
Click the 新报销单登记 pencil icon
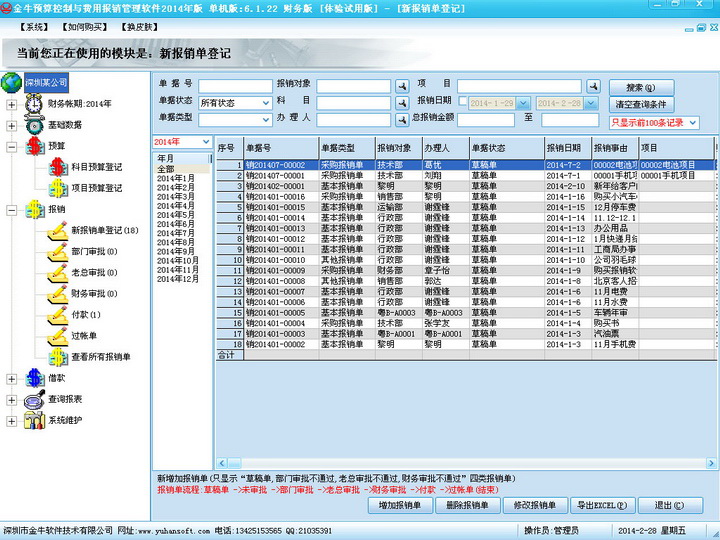click(56, 231)
